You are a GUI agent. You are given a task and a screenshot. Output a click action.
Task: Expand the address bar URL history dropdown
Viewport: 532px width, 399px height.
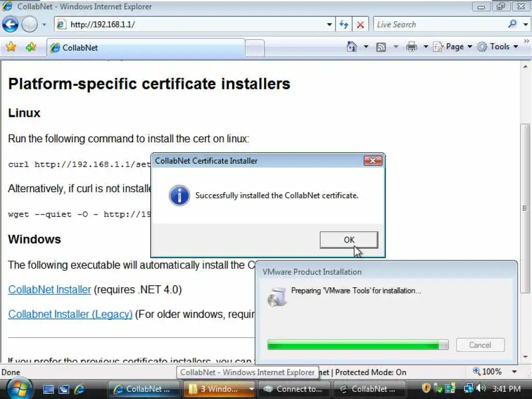[x=329, y=24]
